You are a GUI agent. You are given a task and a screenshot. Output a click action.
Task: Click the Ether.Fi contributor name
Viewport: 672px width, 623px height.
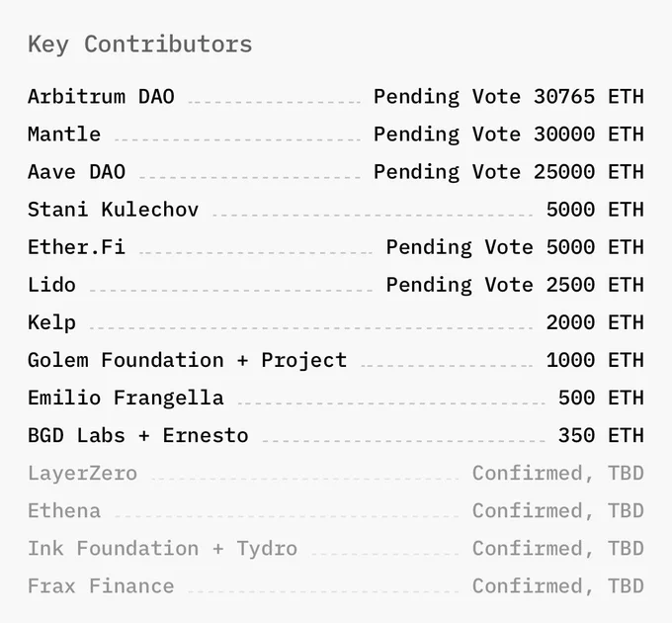77,247
